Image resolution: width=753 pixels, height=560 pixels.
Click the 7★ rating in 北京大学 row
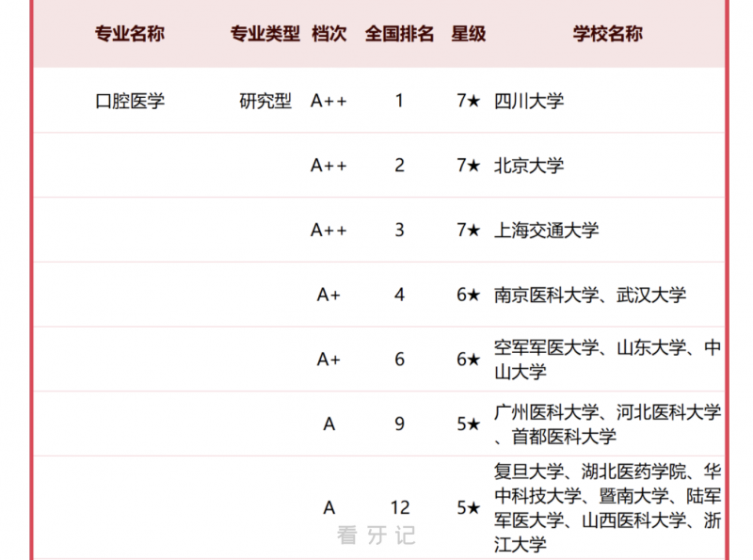pos(468,166)
